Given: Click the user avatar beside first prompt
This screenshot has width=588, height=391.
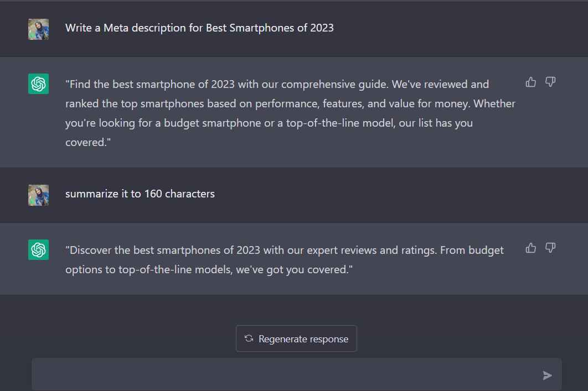Looking at the screenshot, I should click(38, 29).
